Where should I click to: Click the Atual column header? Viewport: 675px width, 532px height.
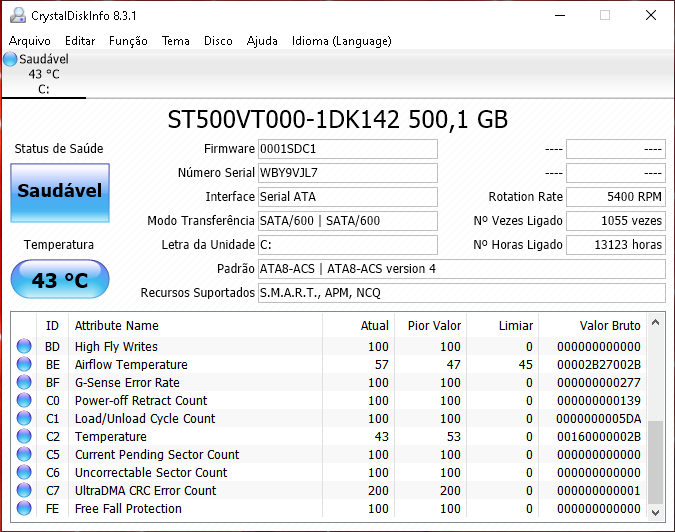tap(359, 325)
